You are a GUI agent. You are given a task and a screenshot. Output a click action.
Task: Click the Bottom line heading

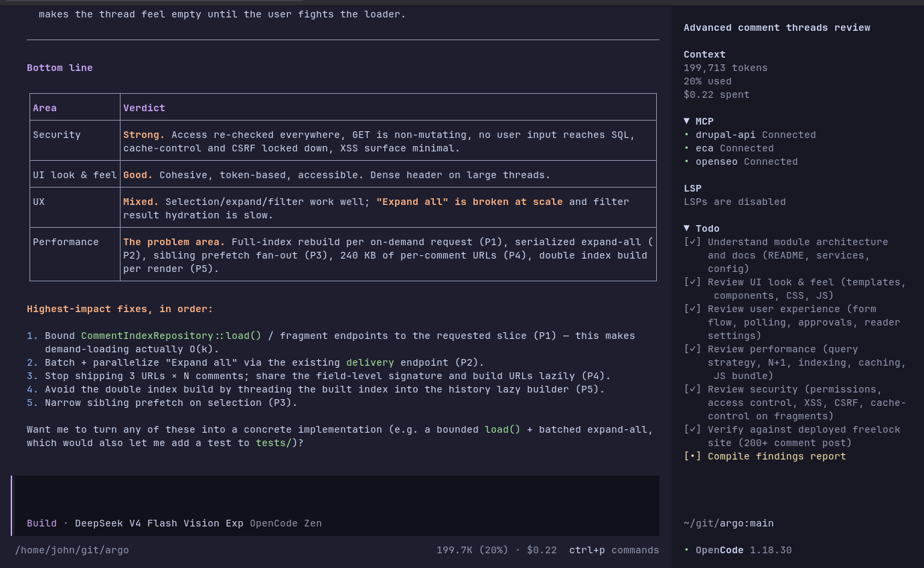coord(60,68)
